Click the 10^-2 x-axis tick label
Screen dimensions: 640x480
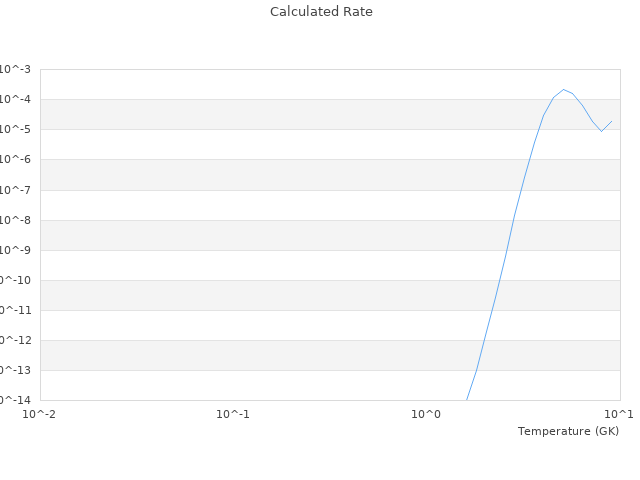40,414
